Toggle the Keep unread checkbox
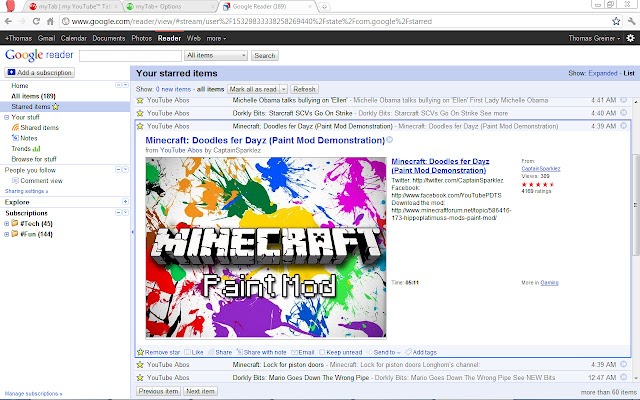The image size is (640, 400). coord(322,352)
